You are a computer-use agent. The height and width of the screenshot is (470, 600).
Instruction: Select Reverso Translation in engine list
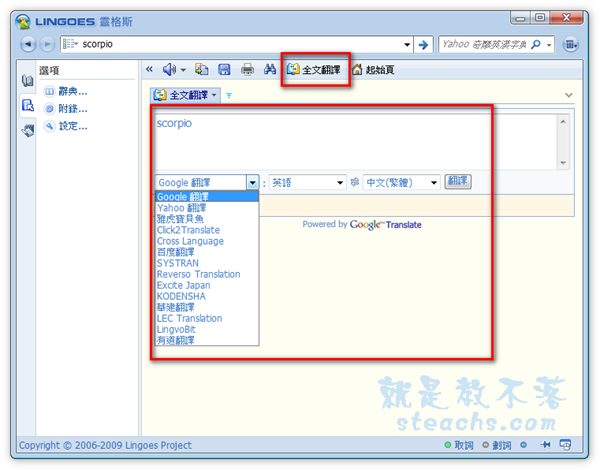207,274
